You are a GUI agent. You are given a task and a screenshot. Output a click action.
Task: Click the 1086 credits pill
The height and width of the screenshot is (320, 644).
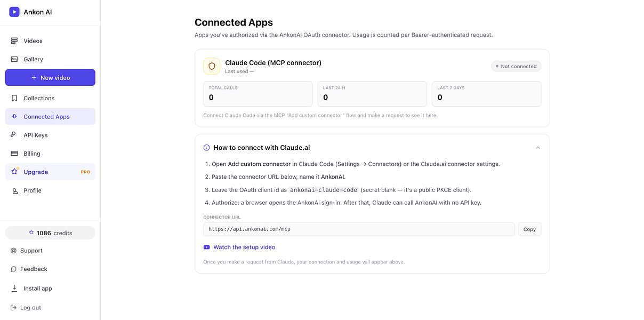click(x=50, y=233)
